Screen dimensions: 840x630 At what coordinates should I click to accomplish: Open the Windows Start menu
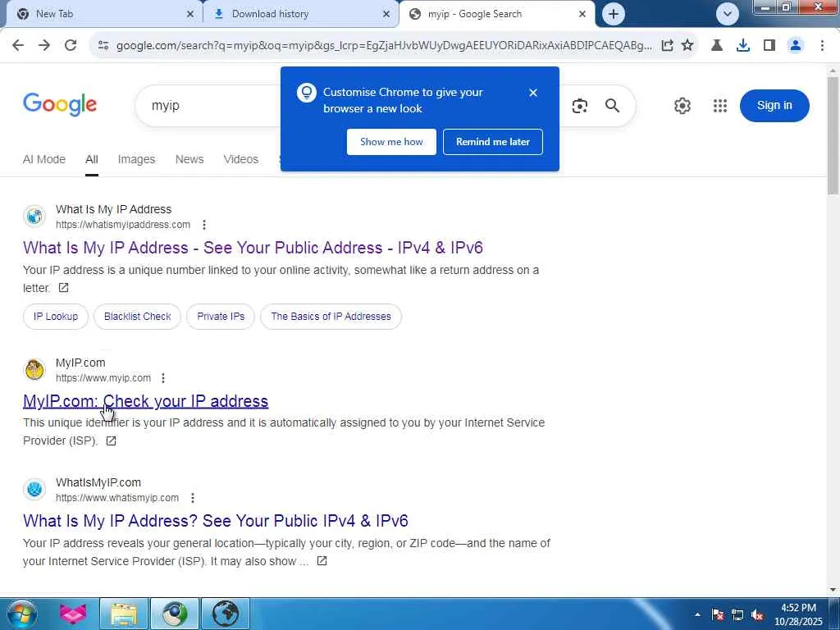coord(22,614)
